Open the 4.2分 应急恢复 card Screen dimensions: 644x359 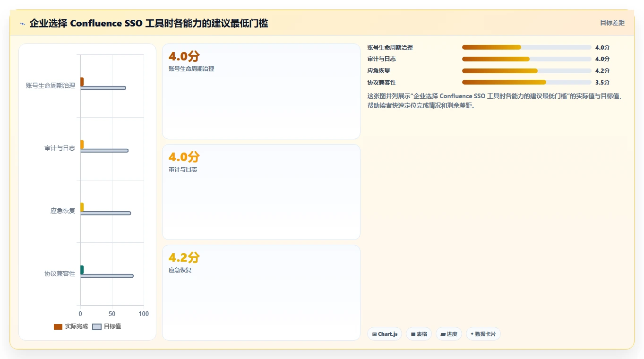[261, 292]
